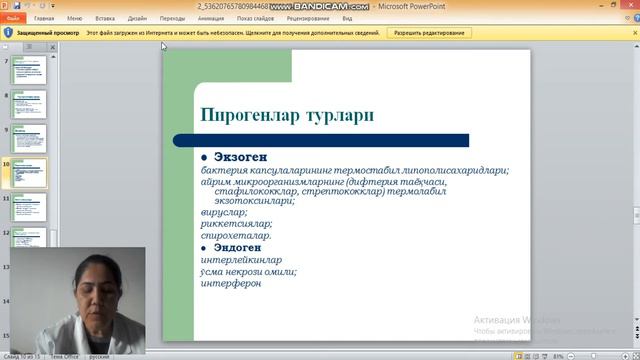Image resolution: width=640 pixels, height=360 pixels.
Task: Select slide 11 thumbnail
Action: (29, 207)
